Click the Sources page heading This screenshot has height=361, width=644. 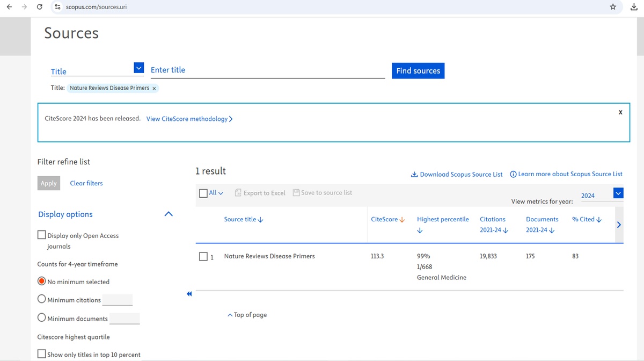pyautogui.click(x=71, y=33)
